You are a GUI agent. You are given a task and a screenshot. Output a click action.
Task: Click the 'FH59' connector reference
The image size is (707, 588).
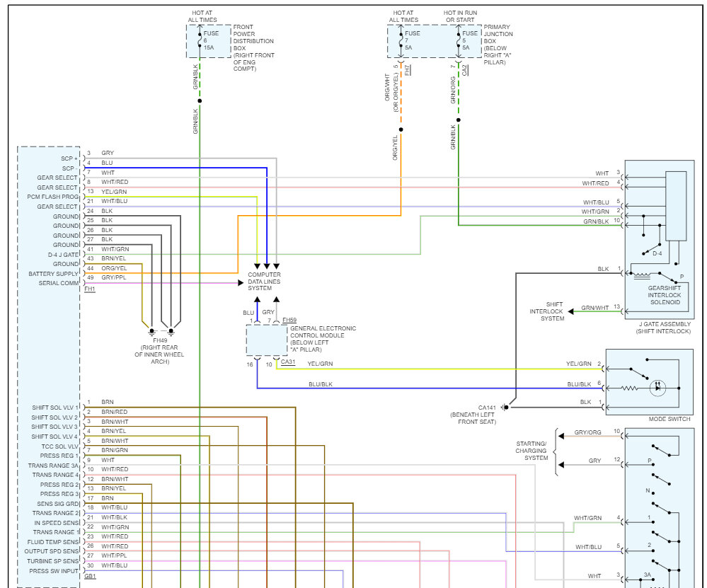tap(289, 320)
